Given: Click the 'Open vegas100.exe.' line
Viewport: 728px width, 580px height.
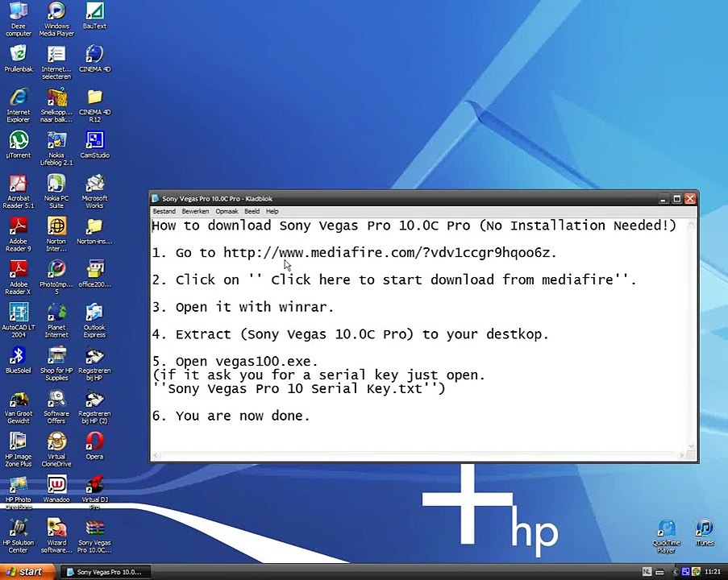Looking at the screenshot, I should pyautogui.click(x=235, y=362).
